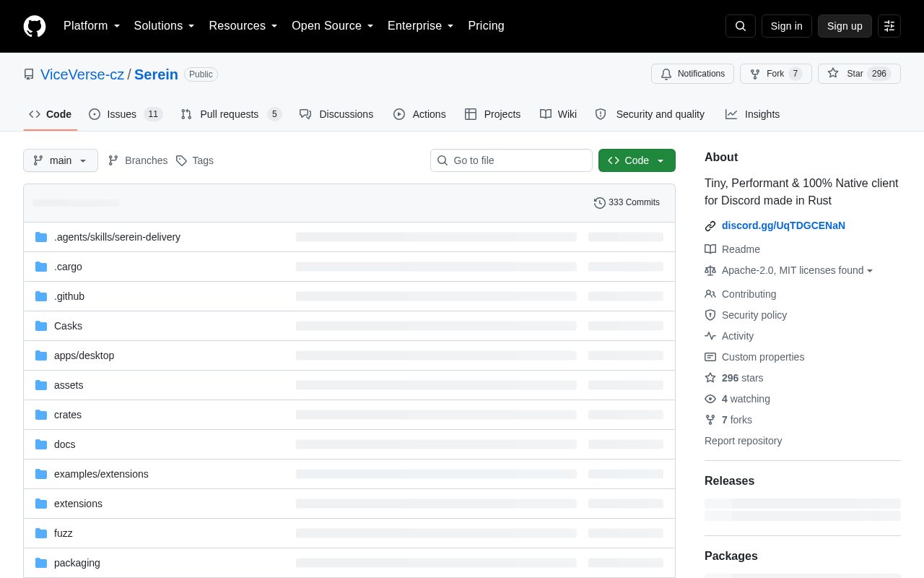Click the Casks folder icon
Screen dimensions: 924x578
pos(41,326)
